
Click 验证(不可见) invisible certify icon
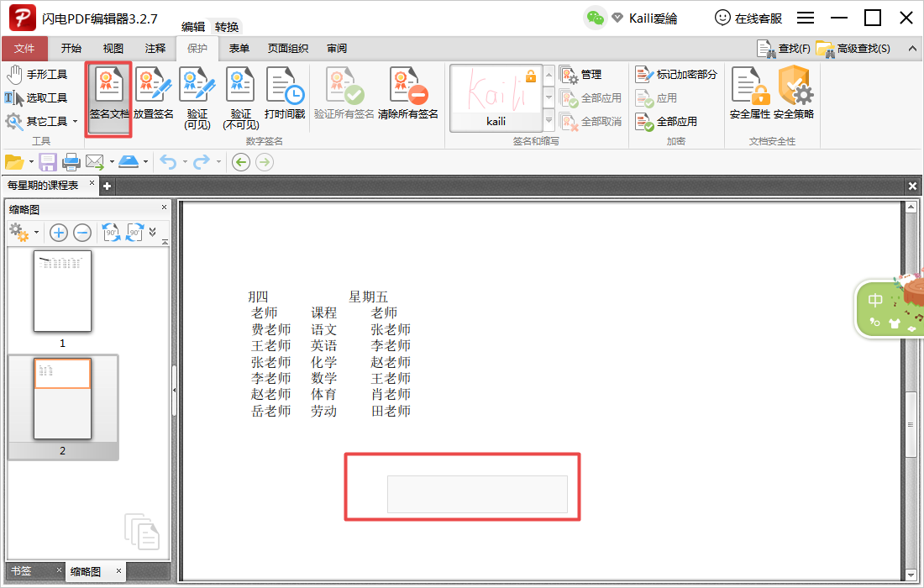coord(240,97)
